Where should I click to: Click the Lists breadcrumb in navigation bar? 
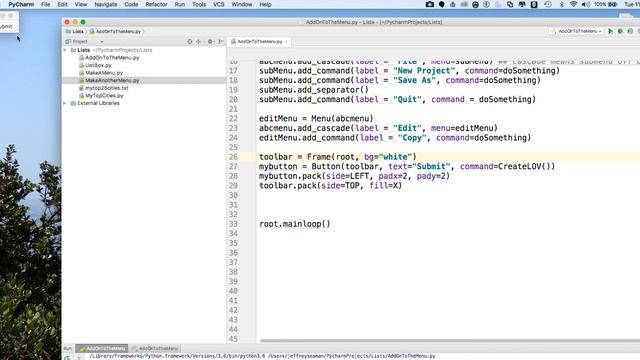tap(75, 31)
